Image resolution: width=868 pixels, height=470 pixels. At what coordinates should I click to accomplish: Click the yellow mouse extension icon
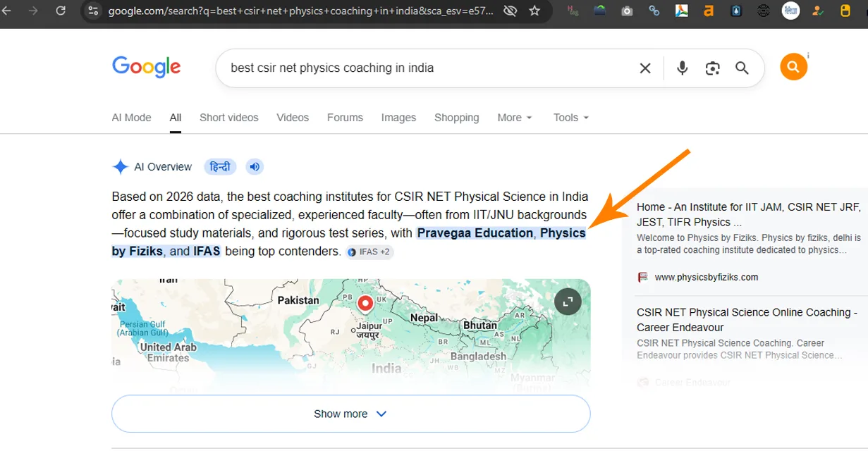click(845, 11)
